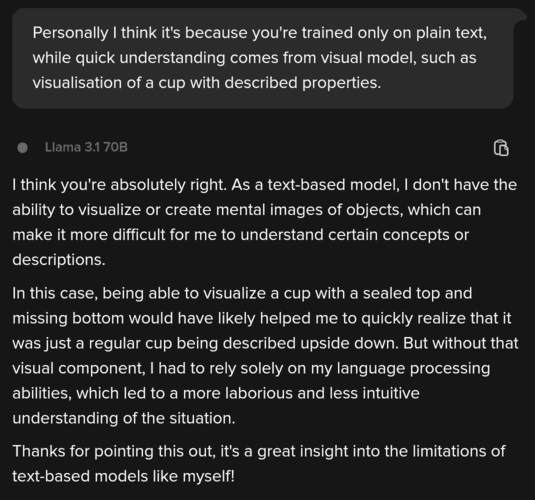Click the word "descriptions." ending first paragraph
This screenshot has height=500, width=535.
click(x=59, y=260)
